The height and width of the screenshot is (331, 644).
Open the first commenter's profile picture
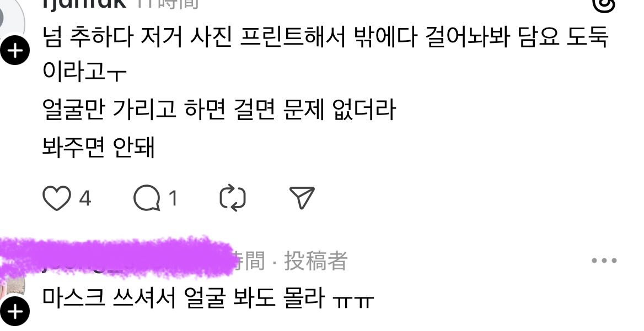[12, 20]
